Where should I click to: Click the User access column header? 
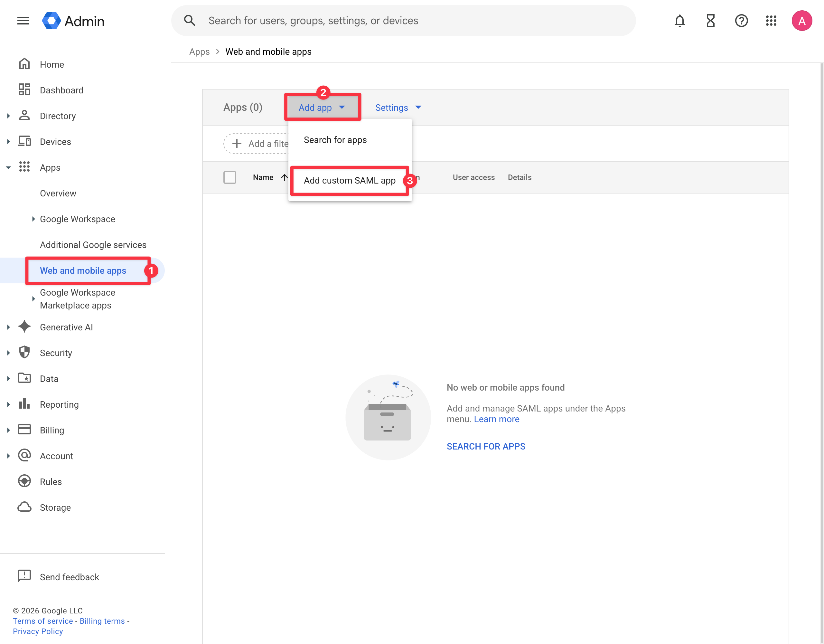[x=473, y=177]
